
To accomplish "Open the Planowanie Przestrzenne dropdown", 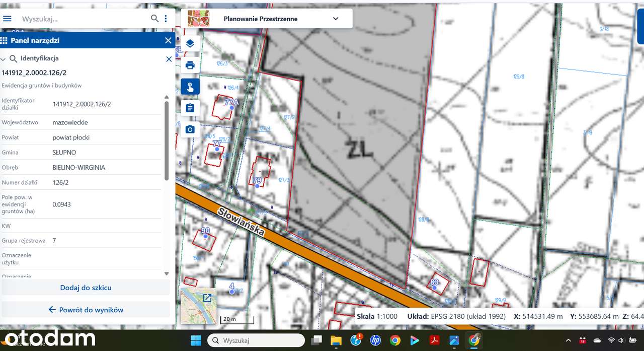I will click(336, 19).
